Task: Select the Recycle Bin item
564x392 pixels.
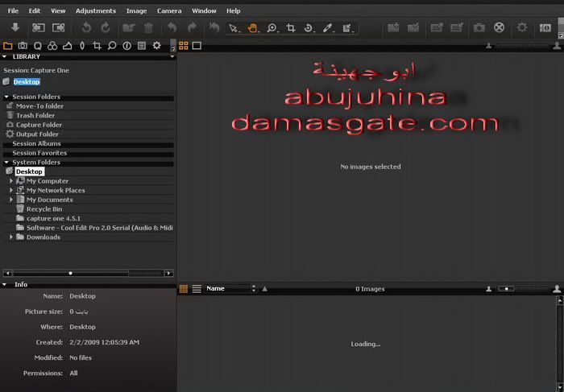Action: click(x=44, y=208)
